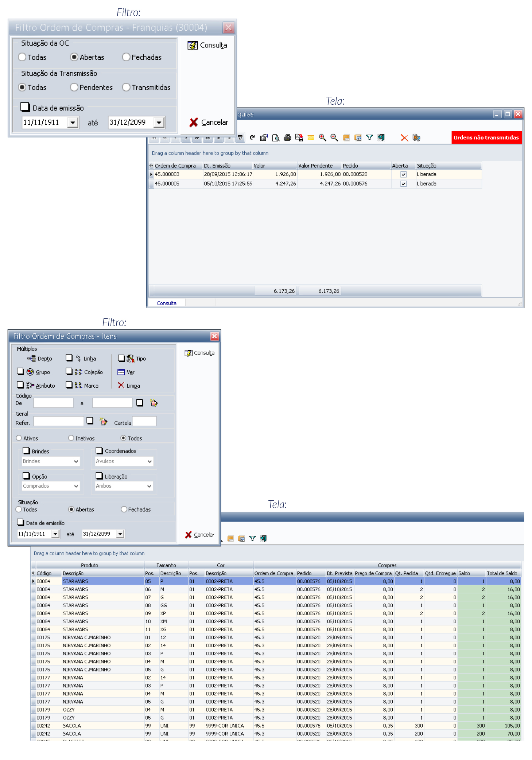532x760 pixels.
Task: Sort by the Valor Pendente column header
Action: pyautogui.click(x=315, y=166)
